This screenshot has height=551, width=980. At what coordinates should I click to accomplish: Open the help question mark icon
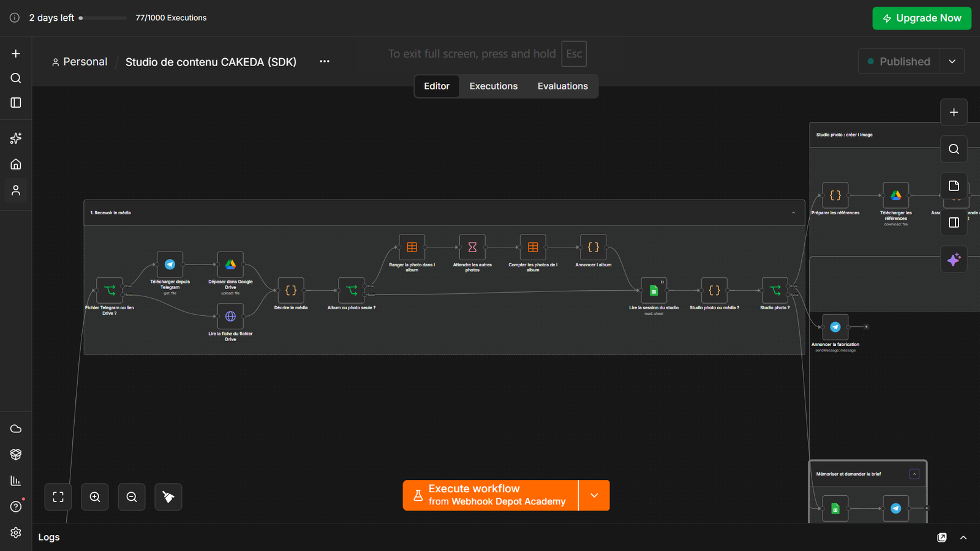point(16,507)
